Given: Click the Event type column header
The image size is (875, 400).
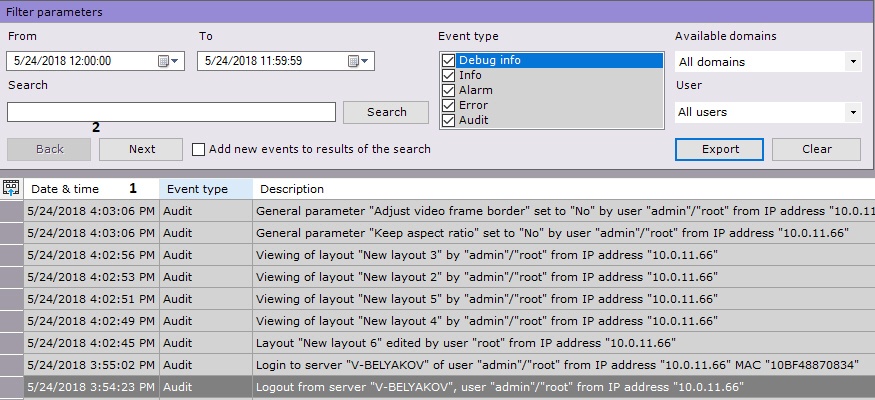Looking at the screenshot, I should coord(197,189).
